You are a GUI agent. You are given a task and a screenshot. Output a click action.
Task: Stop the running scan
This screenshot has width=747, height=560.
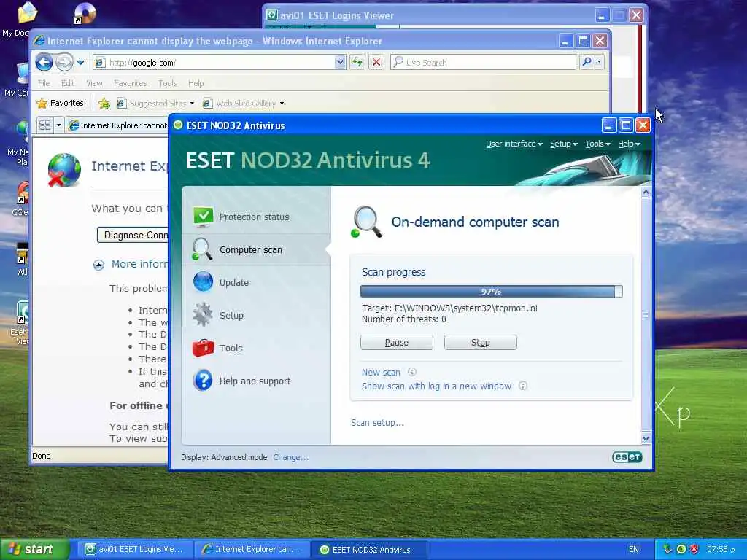pos(480,343)
